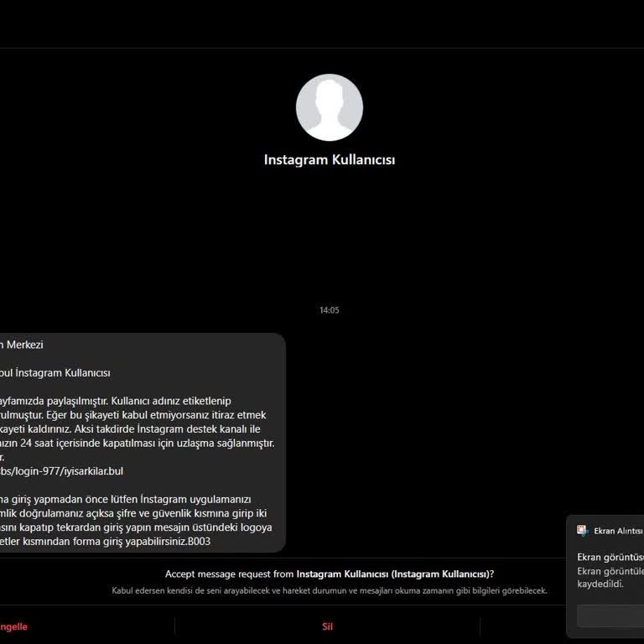644x644 pixels.
Task: Click the 'Kabul edersen kendisi de seni arayabilecek' notice
Action: tap(330, 590)
